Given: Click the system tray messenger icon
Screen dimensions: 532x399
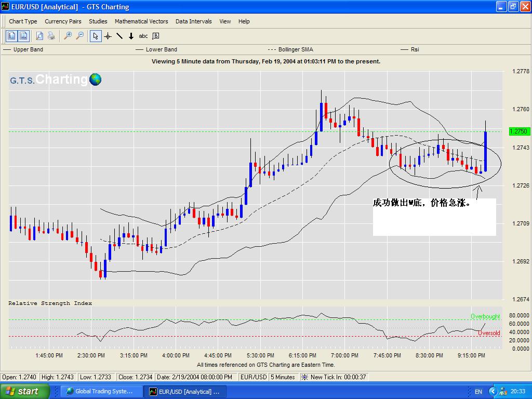Looking at the screenshot, I should 503,392.
